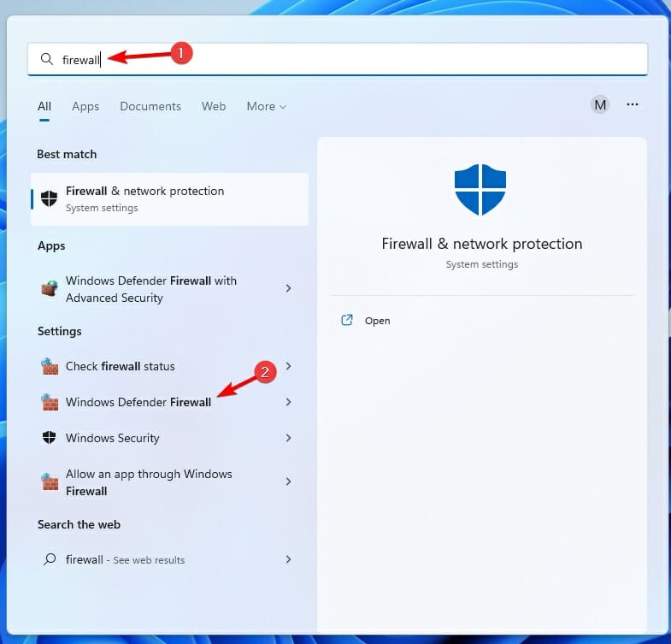Switch to the Documents tab
The width and height of the screenshot is (671, 644).
point(150,106)
